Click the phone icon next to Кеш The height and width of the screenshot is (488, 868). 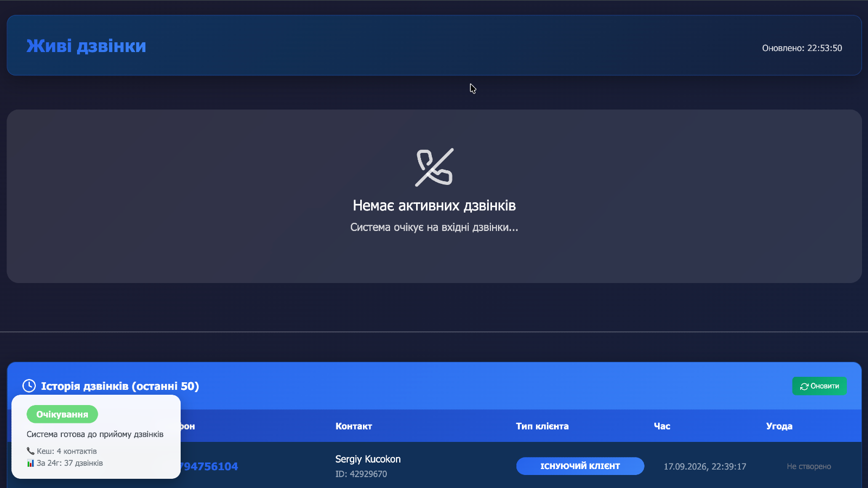[x=30, y=451]
